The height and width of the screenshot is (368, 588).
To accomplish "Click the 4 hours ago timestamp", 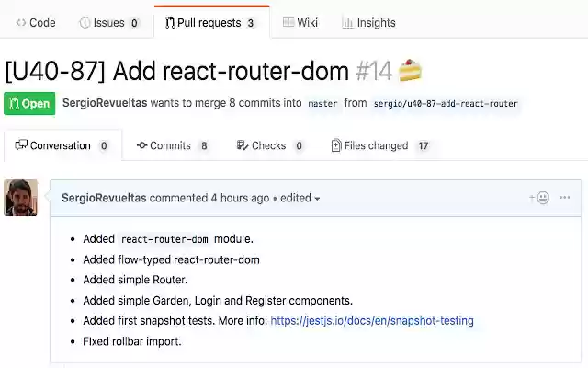I will tap(240, 198).
